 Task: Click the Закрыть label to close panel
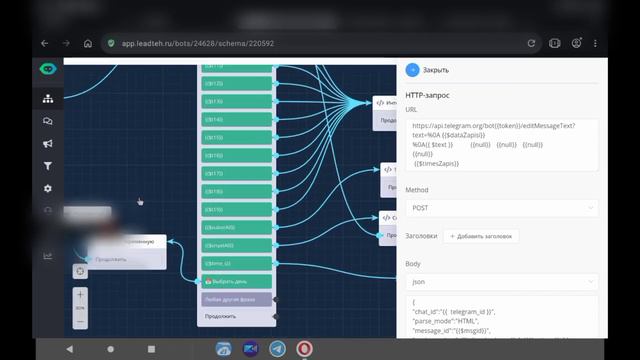coord(436,70)
